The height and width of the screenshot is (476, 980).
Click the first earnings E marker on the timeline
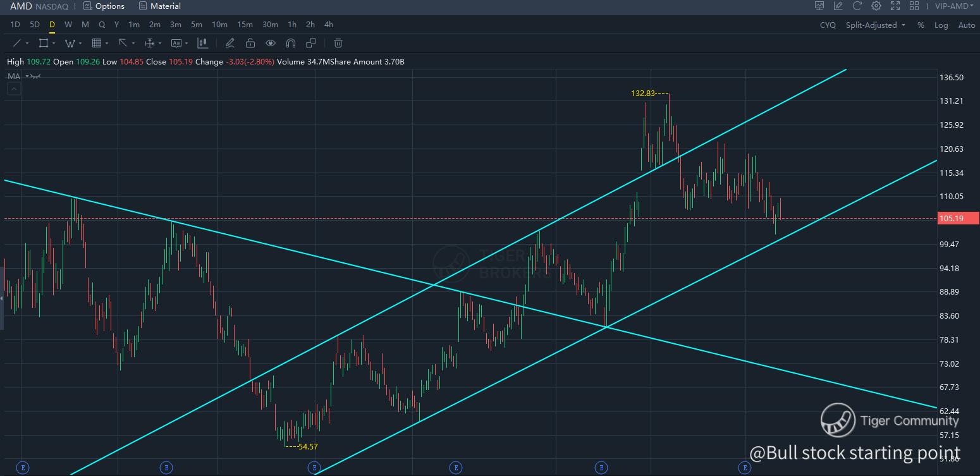pos(23,468)
